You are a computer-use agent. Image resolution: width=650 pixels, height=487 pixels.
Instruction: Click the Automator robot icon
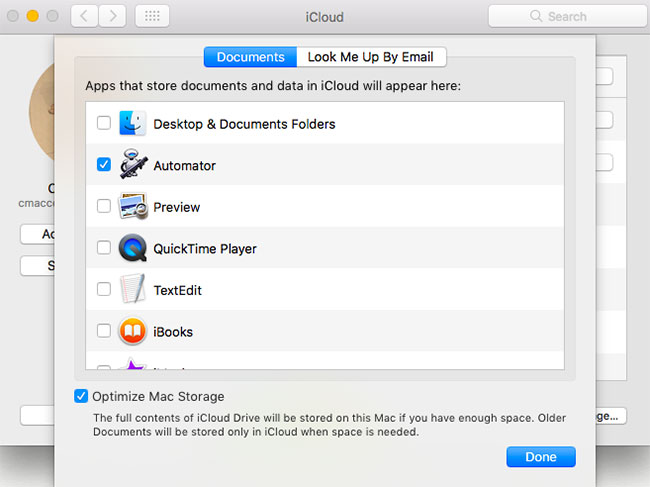pos(133,165)
